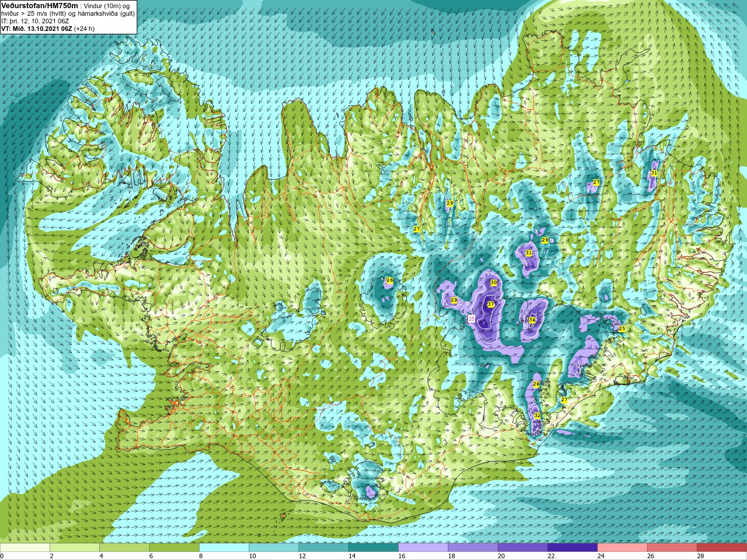The width and height of the screenshot is (747, 560).
Task: Click the legend tick value 24
Action: [x=601, y=556]
